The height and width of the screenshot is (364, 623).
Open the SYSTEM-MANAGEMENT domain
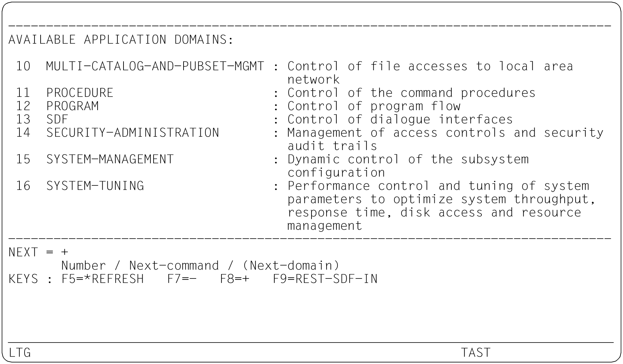pos(110,159)
